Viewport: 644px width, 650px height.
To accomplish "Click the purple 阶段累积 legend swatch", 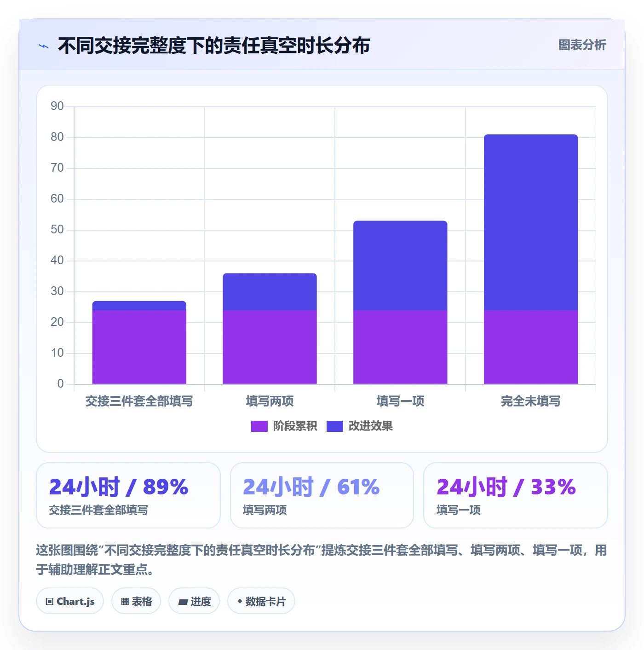I will (x=259, y=426).
